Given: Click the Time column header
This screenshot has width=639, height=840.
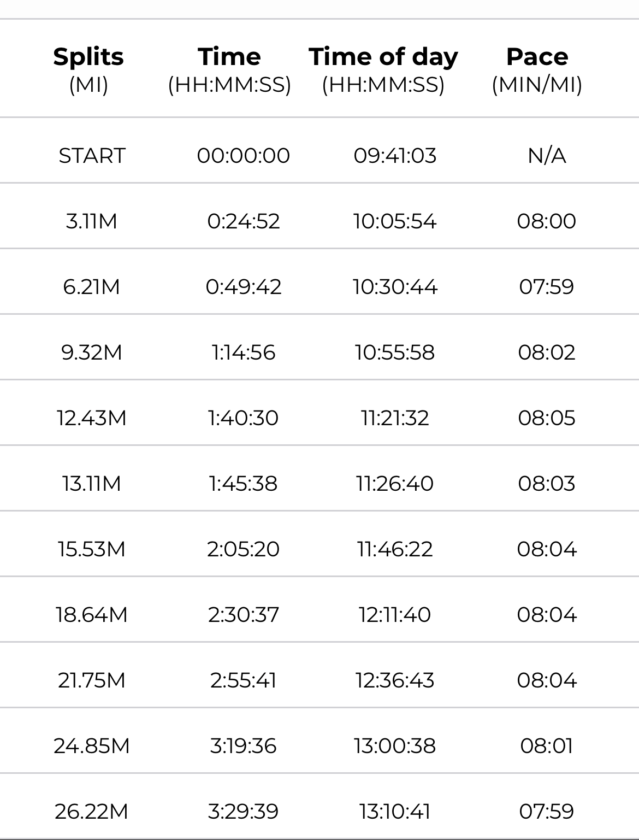Looking at the screenshot, I should click(229, 57).
